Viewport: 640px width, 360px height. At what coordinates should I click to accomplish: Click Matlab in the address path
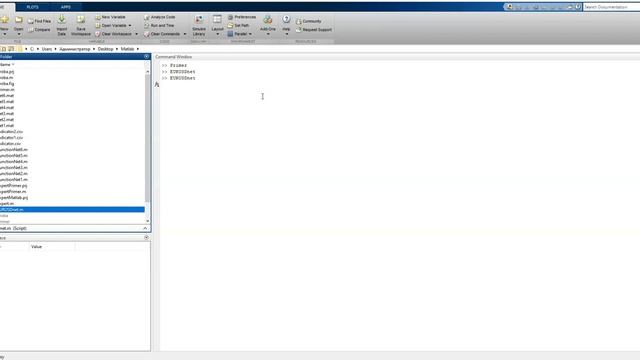tap(127, 49)
